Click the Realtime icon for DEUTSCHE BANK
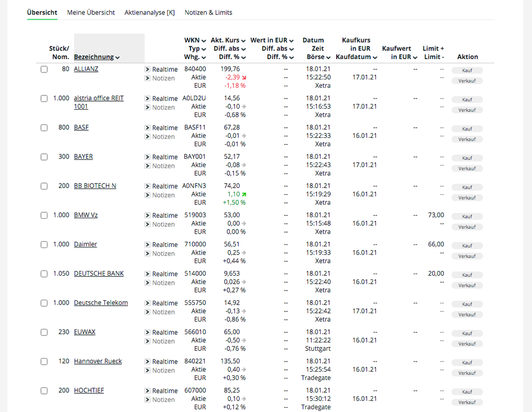The width and height of the screenshot is (532, 412). click(x=148, y=274)
